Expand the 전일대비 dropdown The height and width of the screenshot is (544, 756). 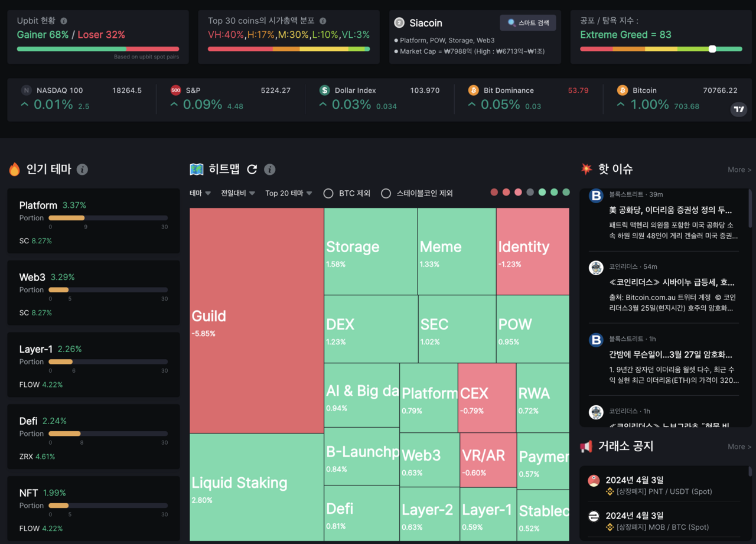point(238,193)
